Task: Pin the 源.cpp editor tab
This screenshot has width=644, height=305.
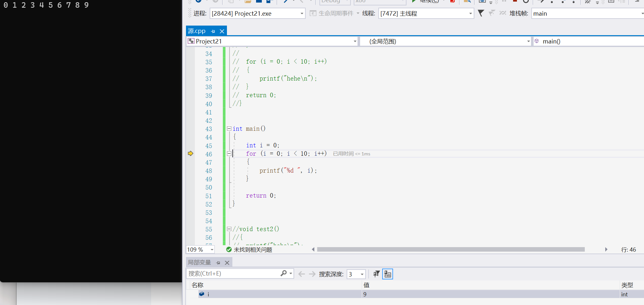Action: pyautogui.click(x=213, y=31)
